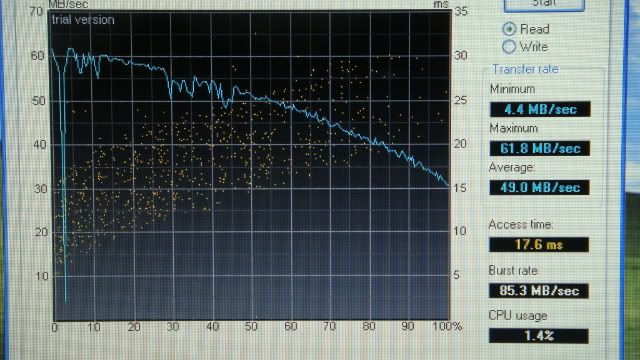Screen dimensions: 640x360
Task: Click the Transfer rate group label
Action: pyautogui.click(x=525, y=69)
